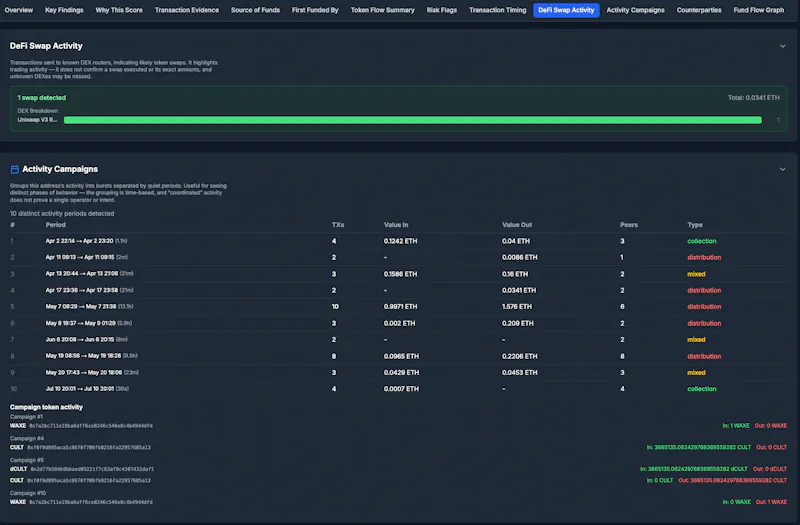Viewport: 800px width, 525px height.
Task: Select the 'Total: 0.0341 ETH' text
Action: coord(754,97)
